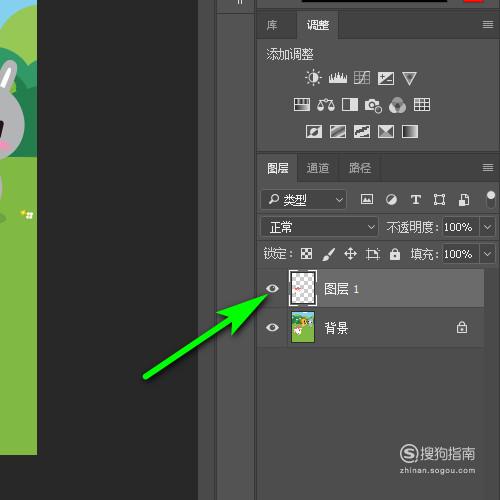The width and height of the screenshot is (500, 500).
Task: Add a Vibrance adjustment
Action: click(409, 78)
